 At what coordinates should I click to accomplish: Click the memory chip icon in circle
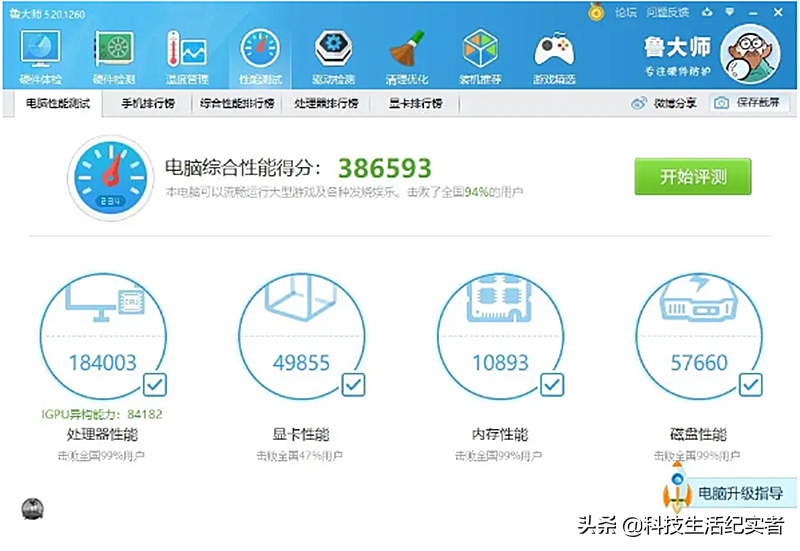coord(499,299)
